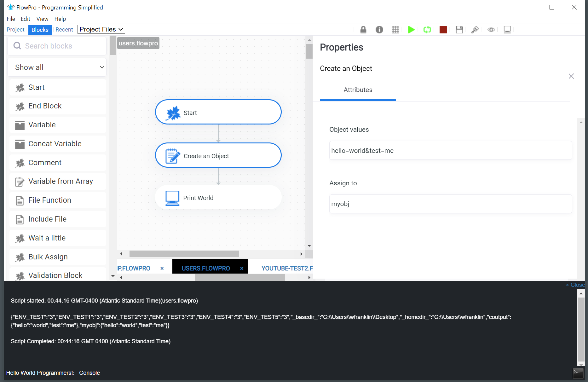This screenshot has height=382, width=588.
Task: Choose the Wait a little block
Action: point(58,238)
